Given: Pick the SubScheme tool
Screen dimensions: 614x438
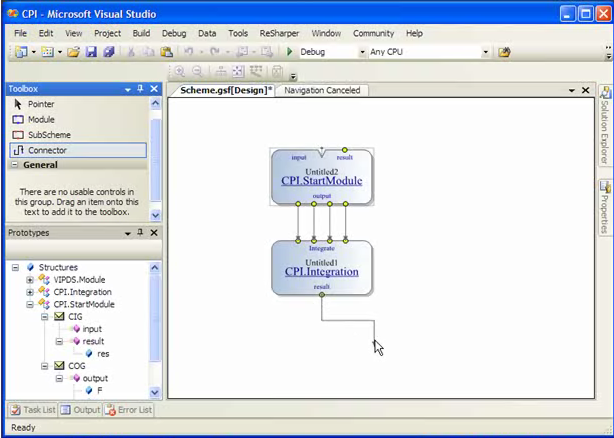Looking at the screenshot, I should 48,134.
